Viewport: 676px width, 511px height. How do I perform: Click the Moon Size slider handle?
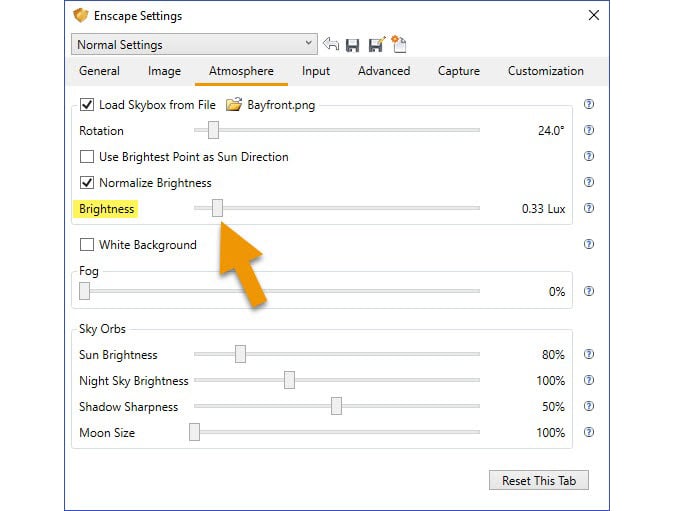[x=194, y=432]
